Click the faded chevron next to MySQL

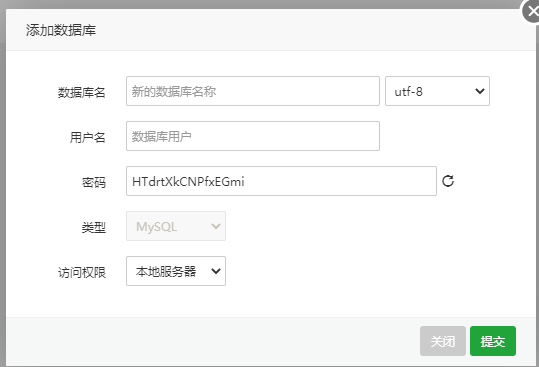click(216, 226)
